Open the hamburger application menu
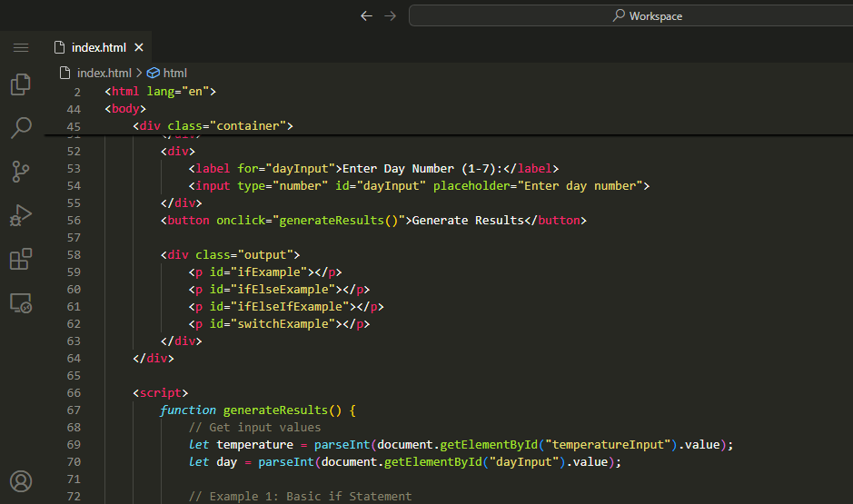Screen dimensions: 853x504 21,48
